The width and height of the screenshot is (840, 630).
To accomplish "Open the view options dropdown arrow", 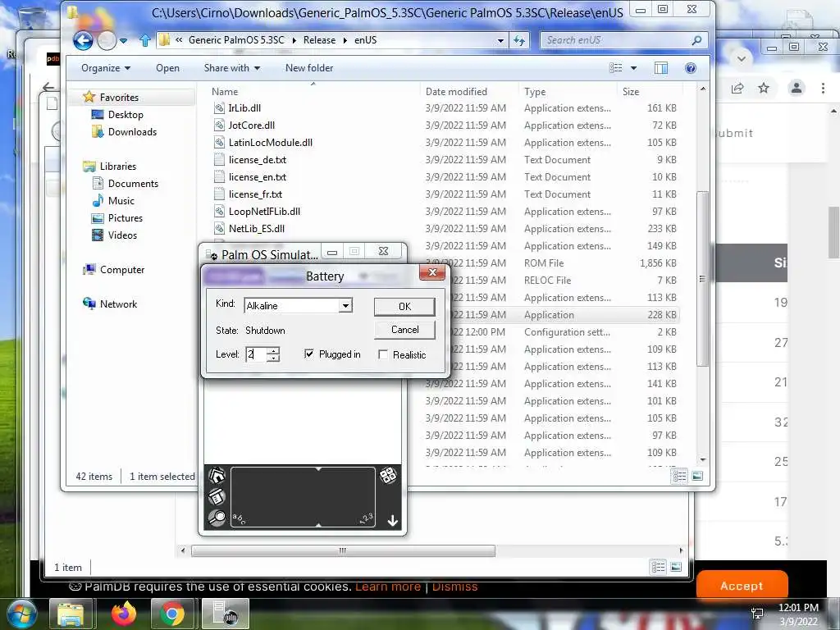I will (634, 68).
